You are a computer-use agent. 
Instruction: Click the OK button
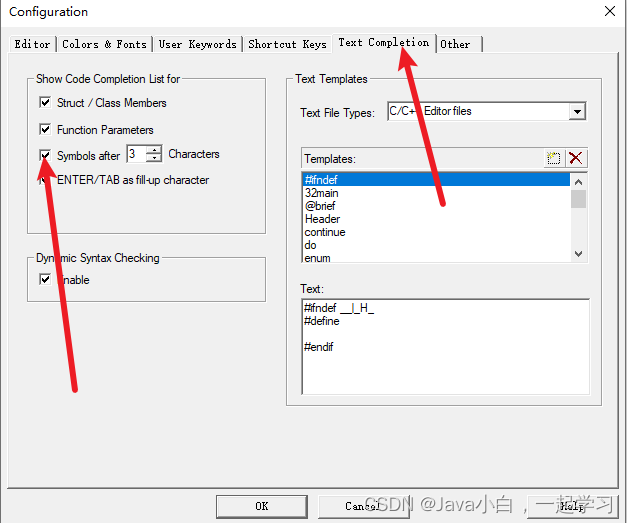(x=262, y=506)
